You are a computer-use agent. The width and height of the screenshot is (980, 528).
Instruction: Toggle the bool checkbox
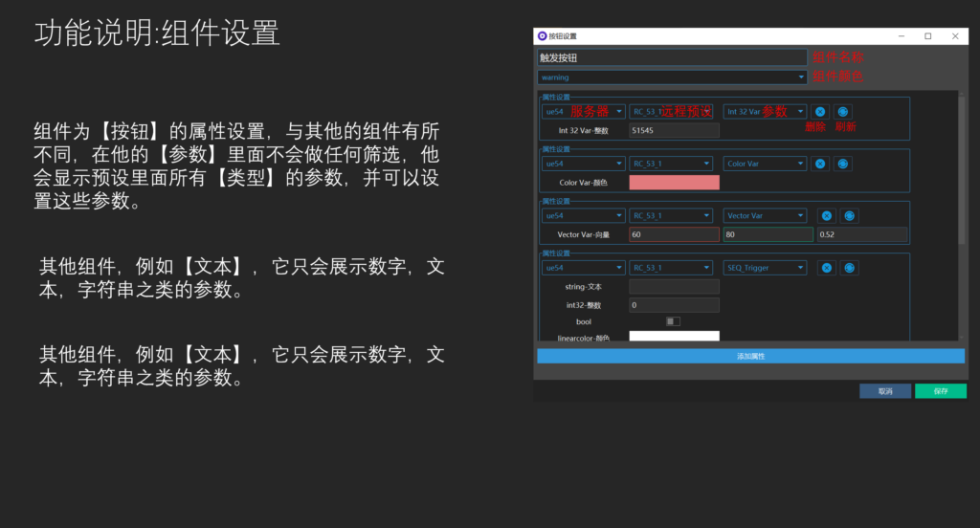coord(673,321)
